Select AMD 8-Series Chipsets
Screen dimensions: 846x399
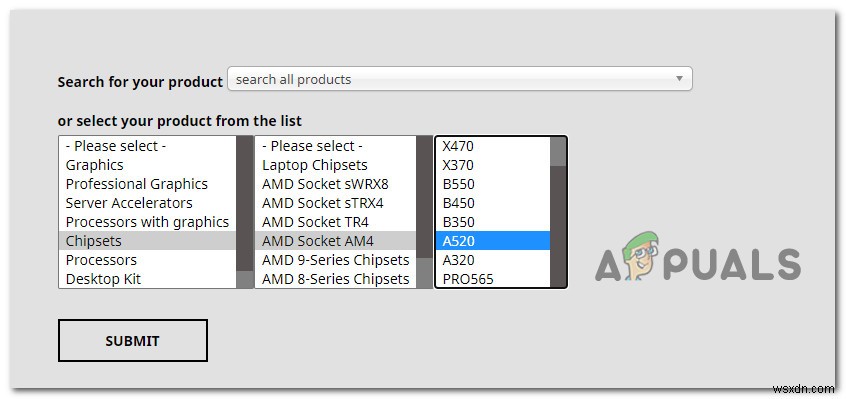tap(336, 279)
